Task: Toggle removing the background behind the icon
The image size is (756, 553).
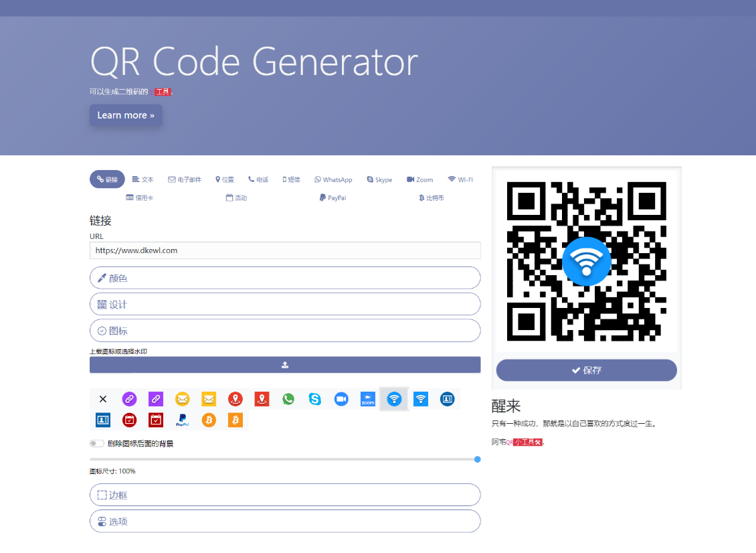Action: 97,443
